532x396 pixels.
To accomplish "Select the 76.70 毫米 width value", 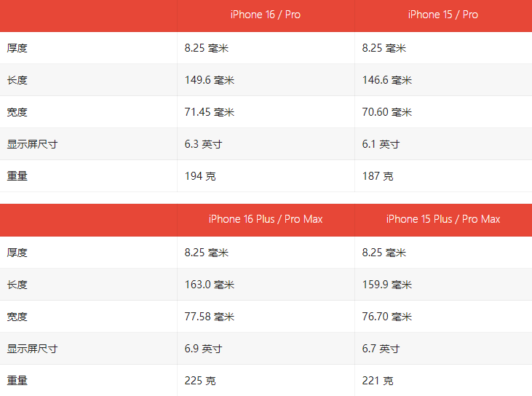I will 386,317.
